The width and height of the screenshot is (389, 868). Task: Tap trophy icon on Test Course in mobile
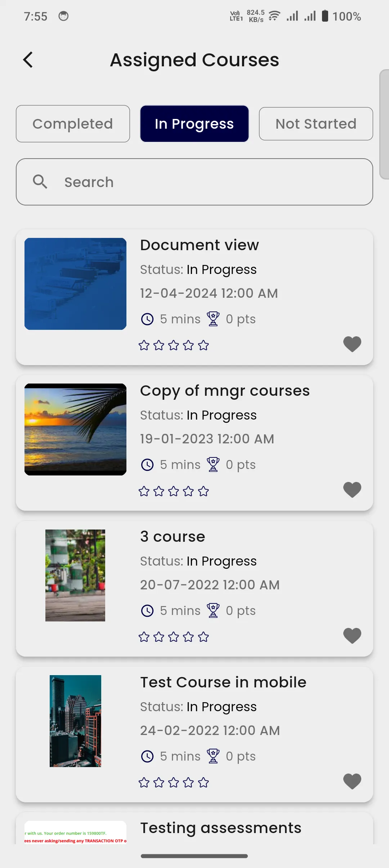point(213,756)
